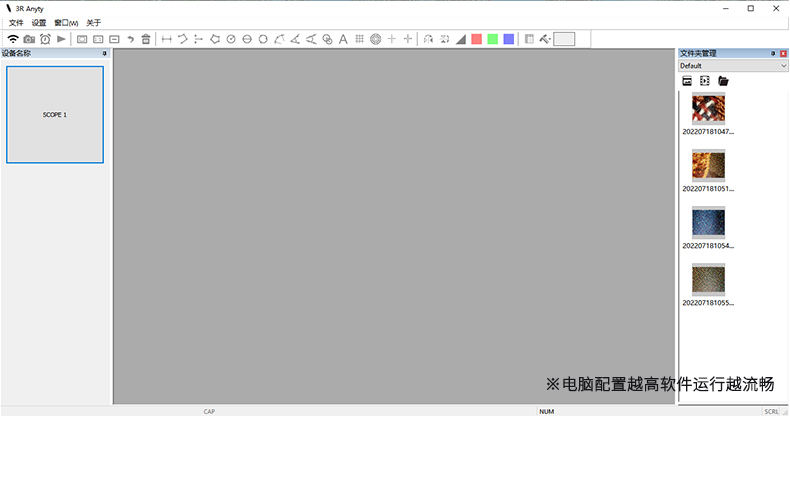Select the grid overlay tool
This screenshot has height=498, width=790.
(359, 39)
